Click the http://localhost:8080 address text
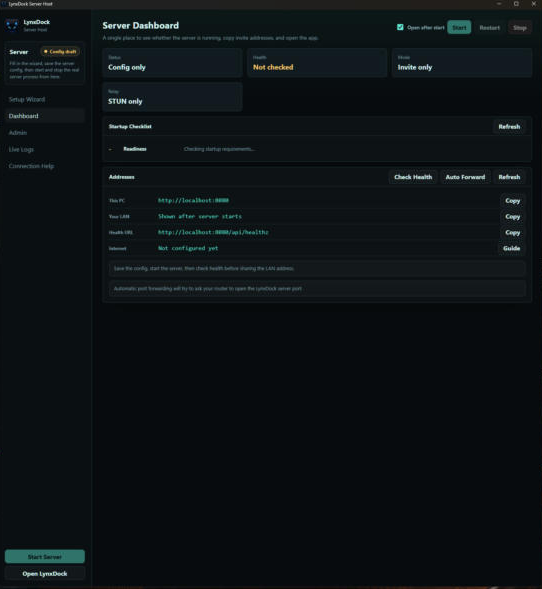This screenshot has width=542, height=589. point(193,201)
